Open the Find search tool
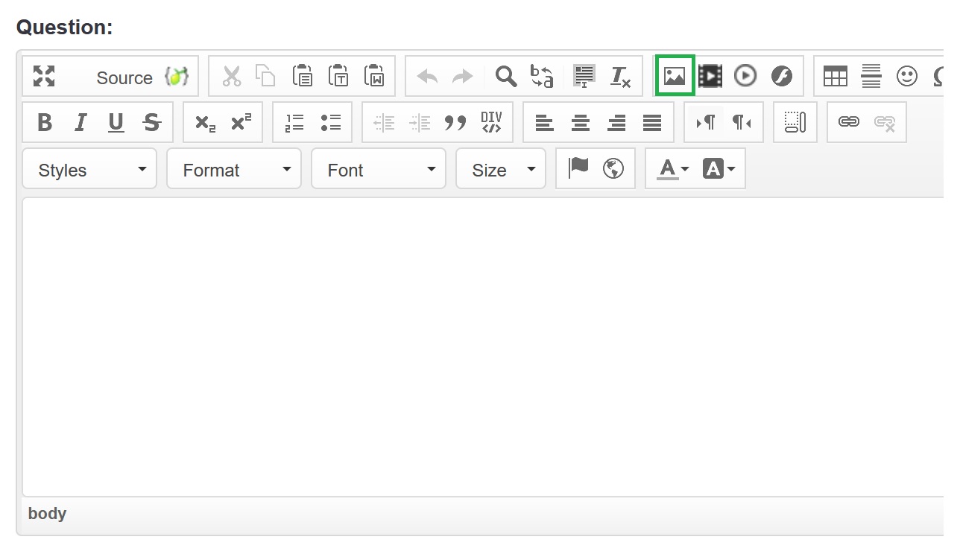The width and height of the screenshot is (960, 560). tap(506, 76)
